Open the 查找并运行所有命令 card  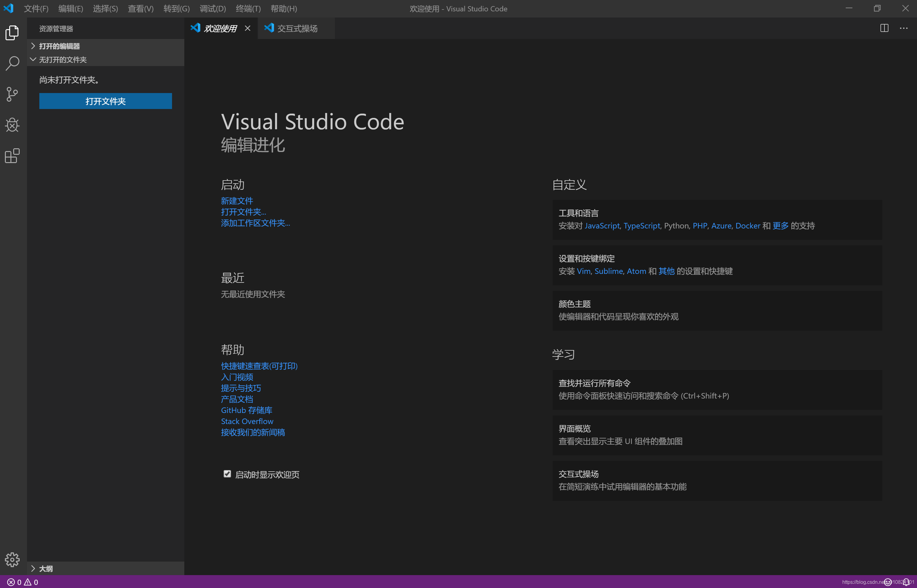(x=717, y=389)
